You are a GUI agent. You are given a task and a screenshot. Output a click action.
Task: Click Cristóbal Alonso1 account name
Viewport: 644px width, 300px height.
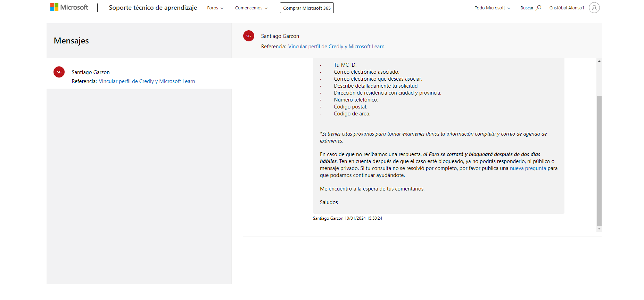(567, 8)
